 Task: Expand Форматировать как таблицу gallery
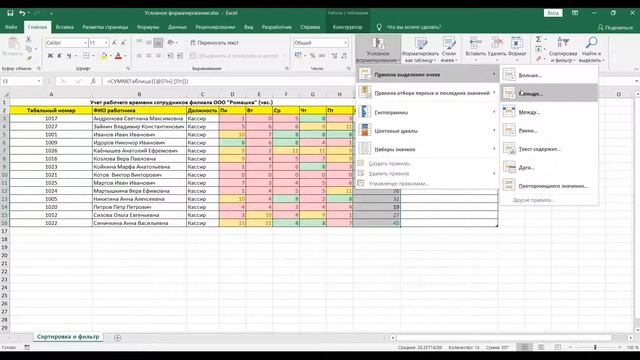coord(420,49)
